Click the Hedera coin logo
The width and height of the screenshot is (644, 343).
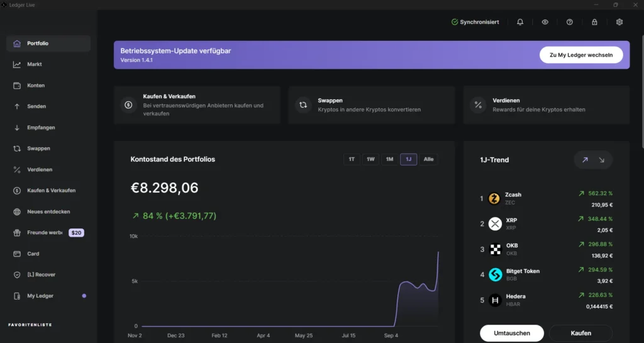(x=496, y=300)
